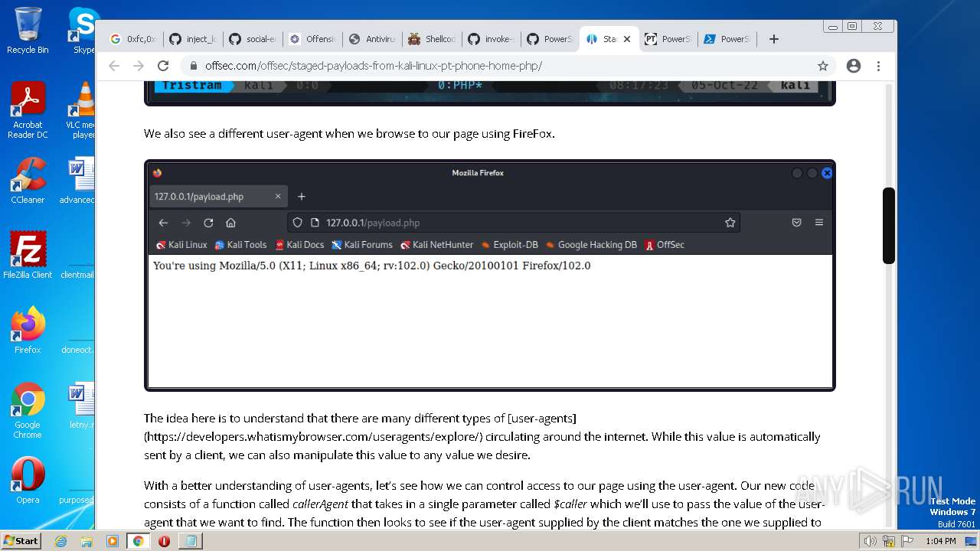Open the inject_lo GitHub tab
Viewport: 980px width, 551px height.
click(x=192, y=39)
